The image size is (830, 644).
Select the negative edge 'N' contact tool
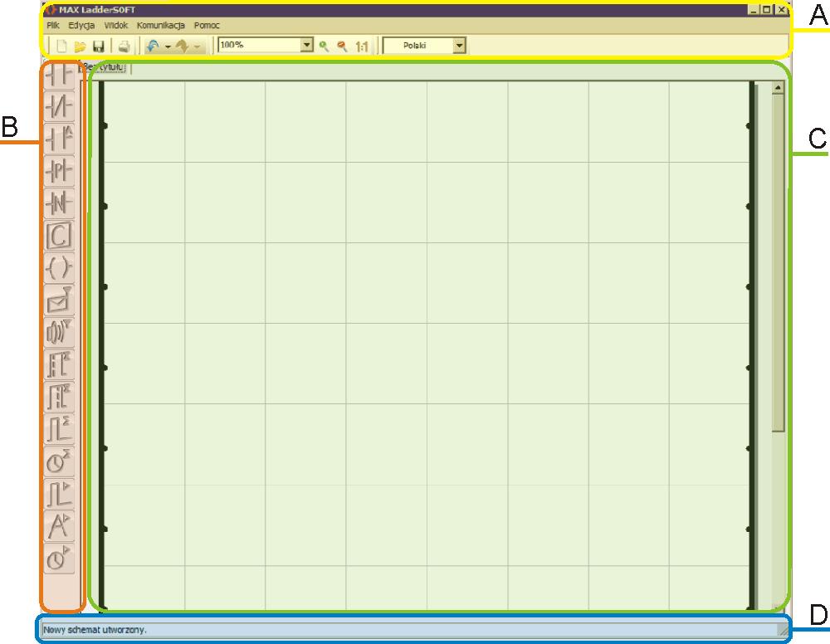point(59,203)
